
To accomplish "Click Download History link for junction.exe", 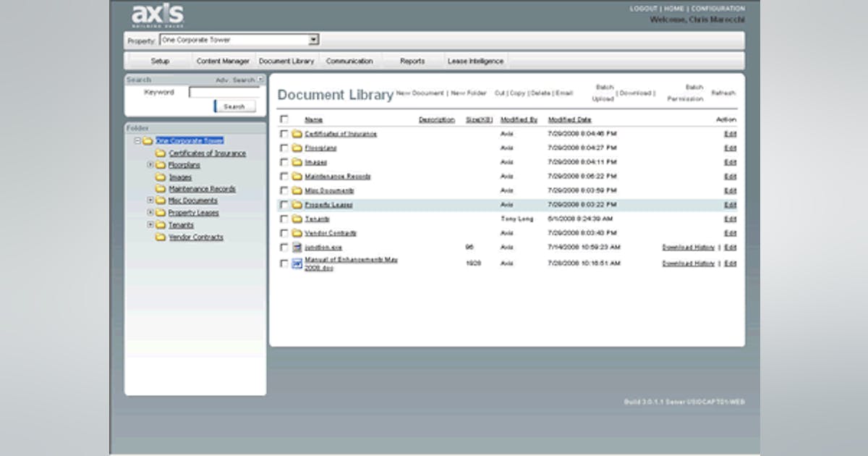I will [x=688, y=248].
